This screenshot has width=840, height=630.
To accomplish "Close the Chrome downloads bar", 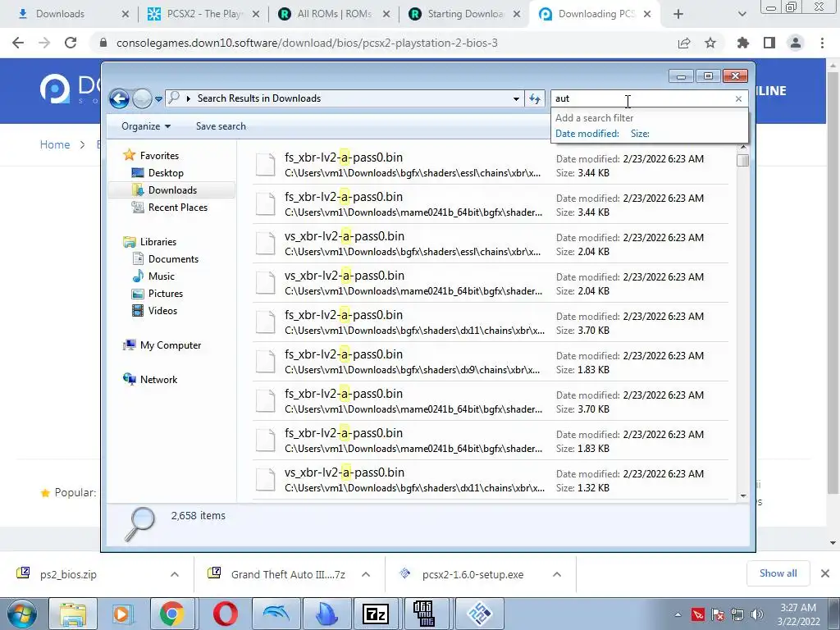I will click(825, 573).
